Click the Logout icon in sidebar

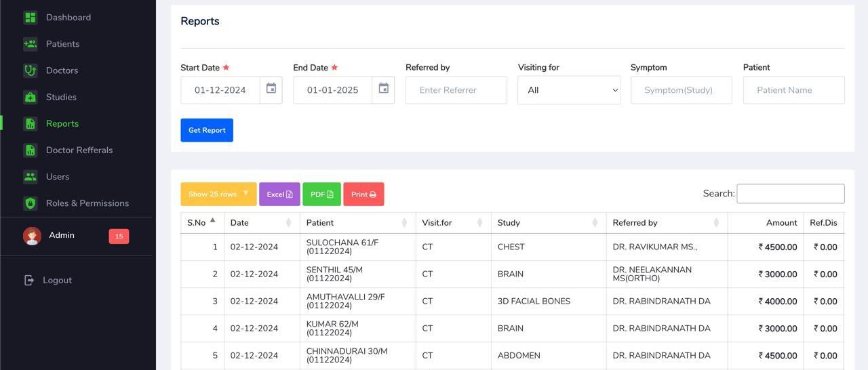(29, 281)
